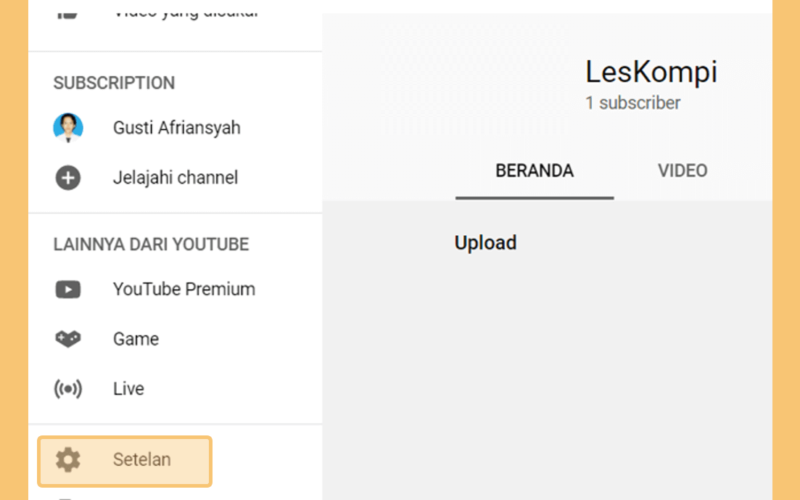Click the Setelan gear icon
Image resolution: width=800 pixels, height=500 pixels.
pos(68,460)
